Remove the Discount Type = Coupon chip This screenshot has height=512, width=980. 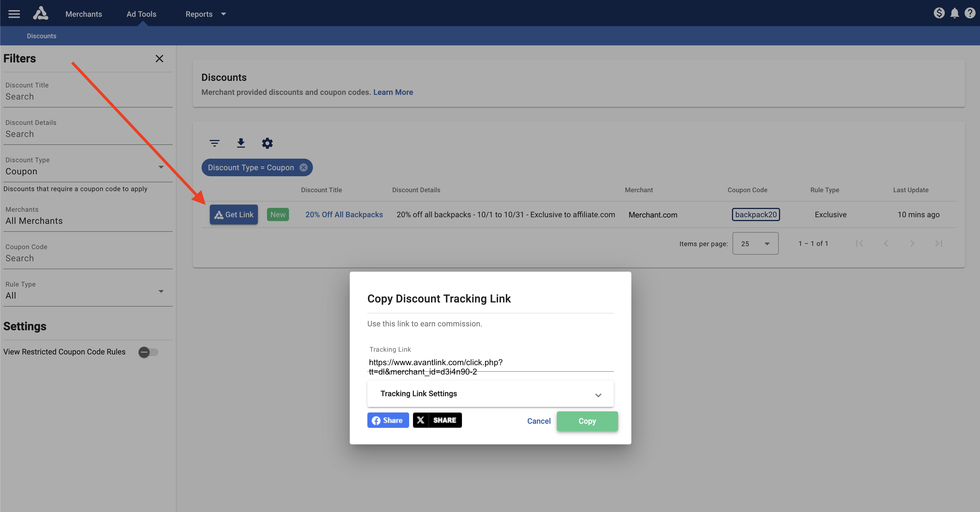[303, 167]
